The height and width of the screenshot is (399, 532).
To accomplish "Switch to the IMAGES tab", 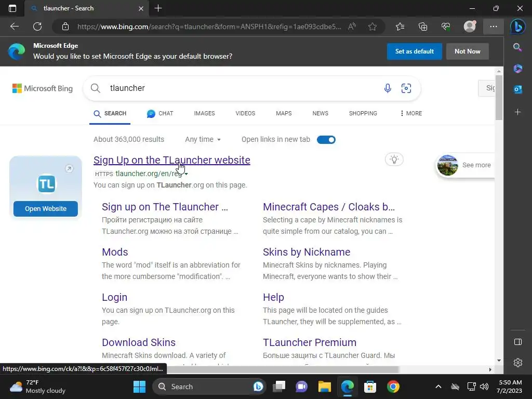I will tap(204, 113).
